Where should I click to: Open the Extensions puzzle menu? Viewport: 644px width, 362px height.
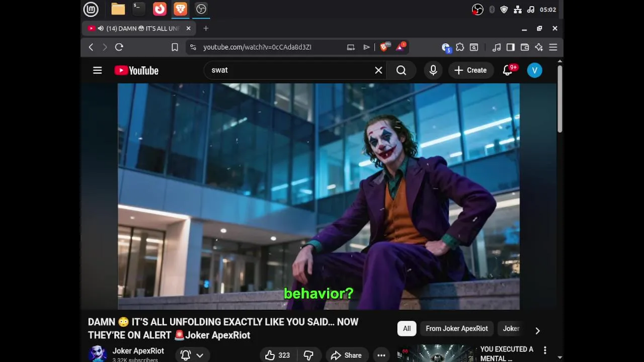460,47
